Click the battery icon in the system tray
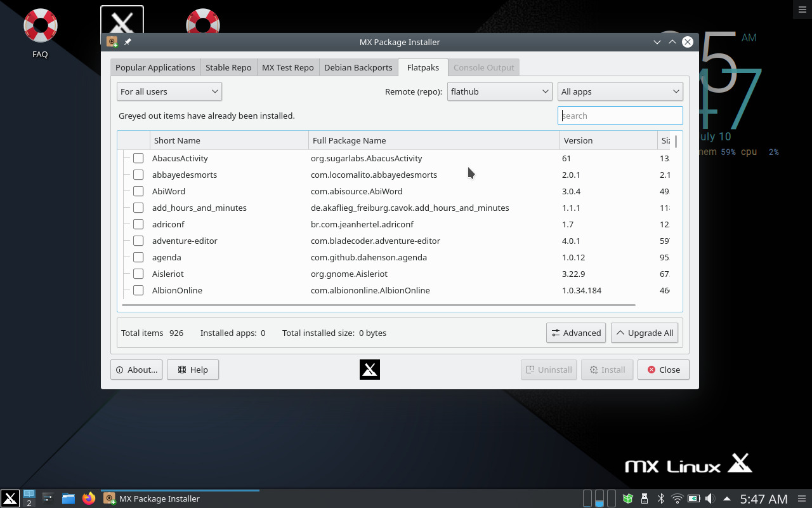 pos(693,498)
